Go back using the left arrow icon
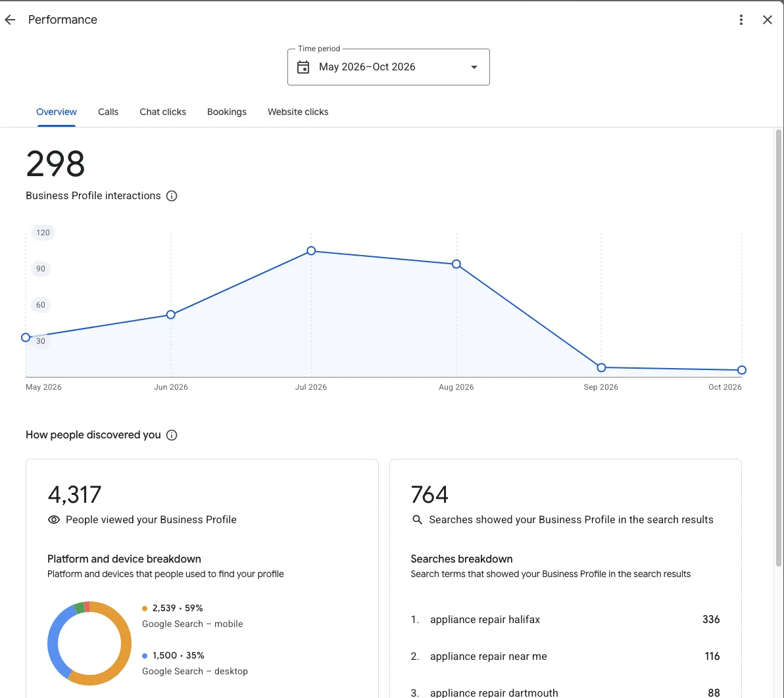The width and height of the screenshot is (784, 698). click(10, 20)
